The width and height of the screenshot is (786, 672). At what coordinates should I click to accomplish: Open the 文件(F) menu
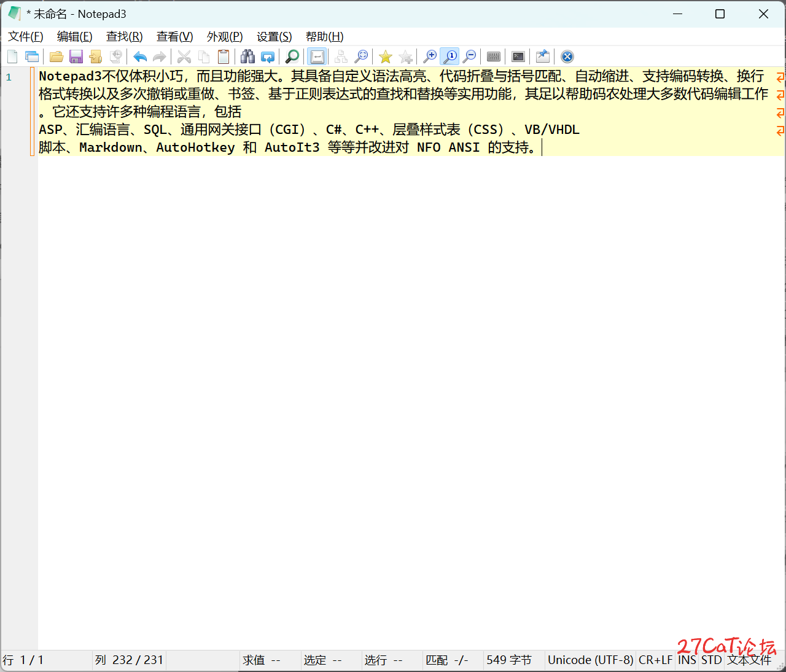(26, 37)
